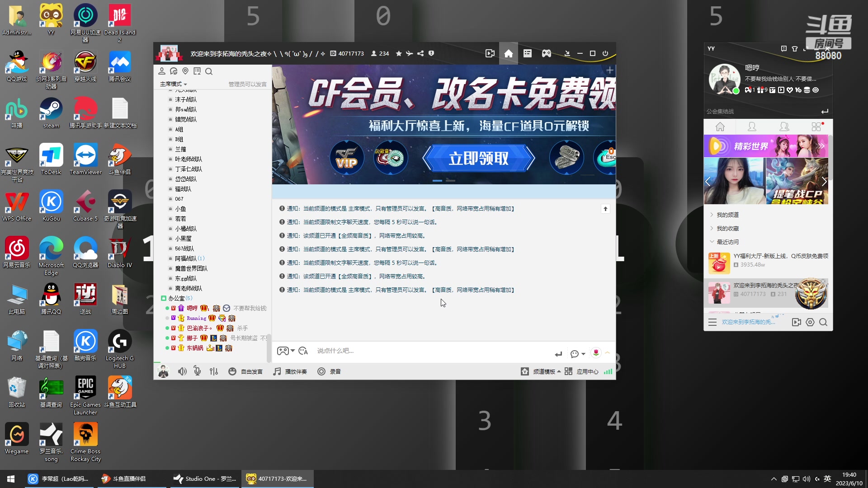Open the channel member search icon
Viewport: 868px width, 488px height.
tap(209, 71)
